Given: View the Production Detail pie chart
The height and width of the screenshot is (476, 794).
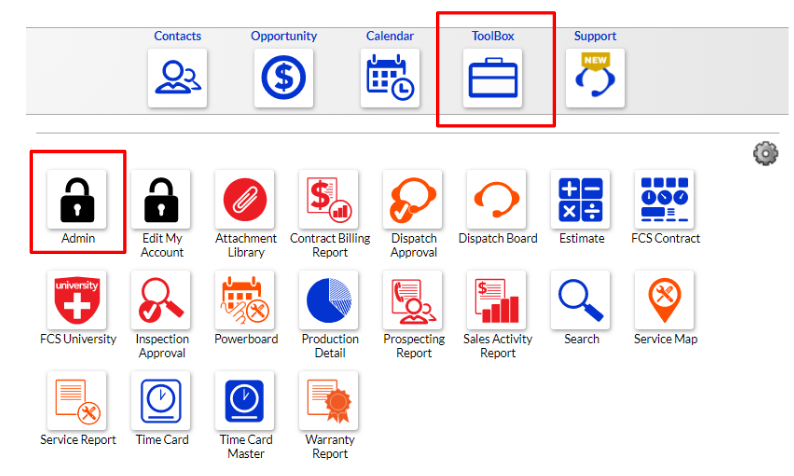Looking at the screenshot, I should coord(329,300).
